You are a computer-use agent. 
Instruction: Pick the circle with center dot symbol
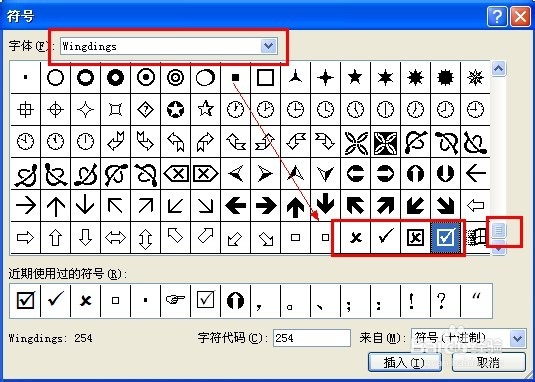(x=146, y=78)
